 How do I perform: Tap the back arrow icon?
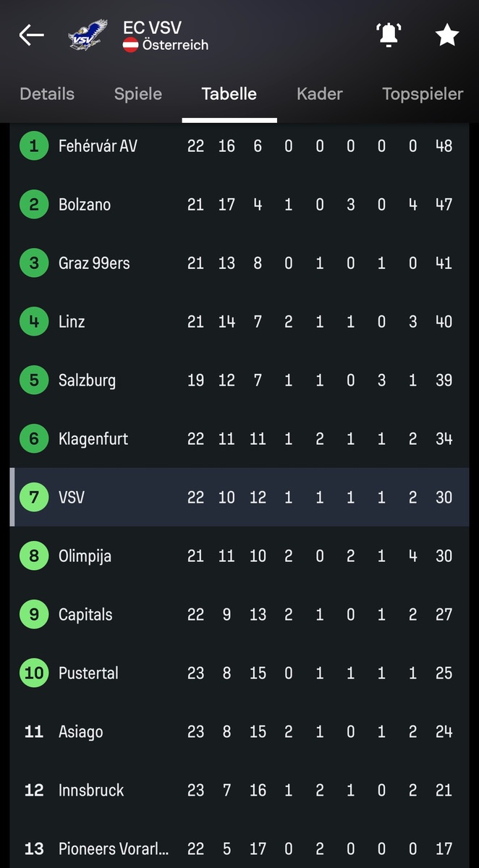31,35
